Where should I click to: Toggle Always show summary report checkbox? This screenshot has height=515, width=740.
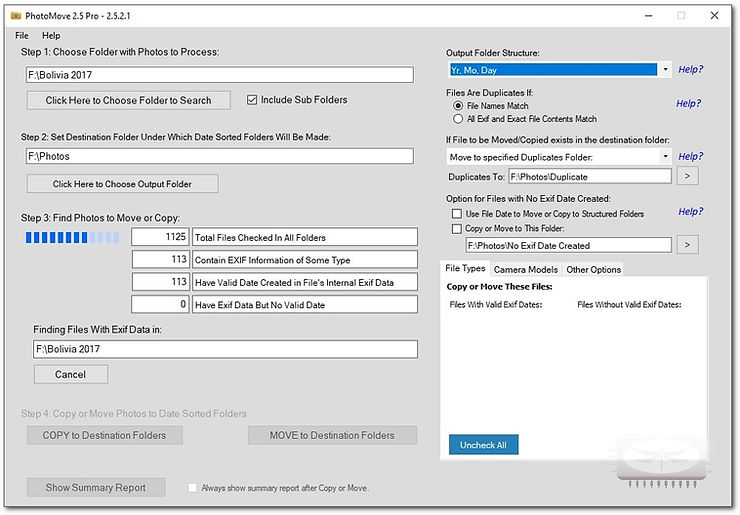coord(193,488)
